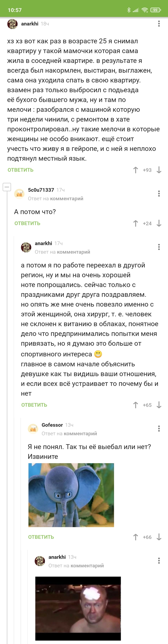
Task: Open the parent комментарий link in 5c0u71337's reply
Action: 67,199
